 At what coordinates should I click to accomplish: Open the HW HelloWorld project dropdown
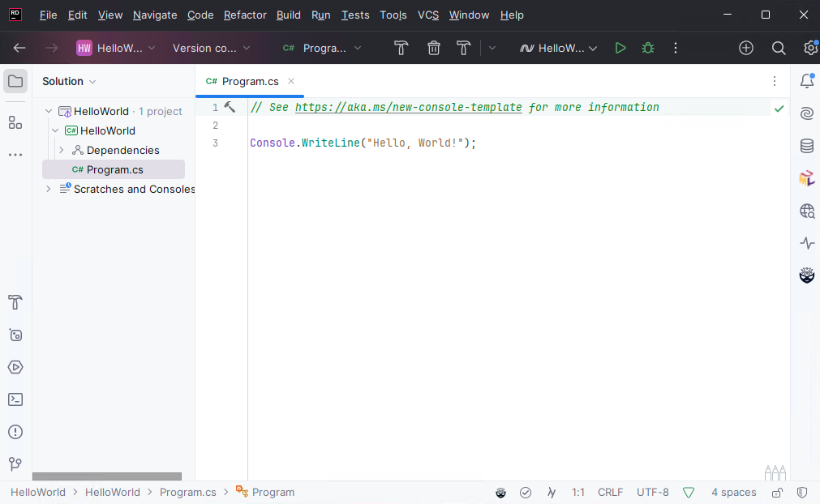pyautogui.click(x=115, y=48)
